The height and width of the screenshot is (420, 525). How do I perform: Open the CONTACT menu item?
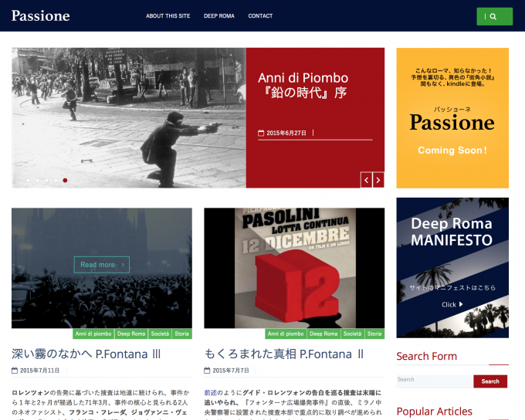click(260, 16)
